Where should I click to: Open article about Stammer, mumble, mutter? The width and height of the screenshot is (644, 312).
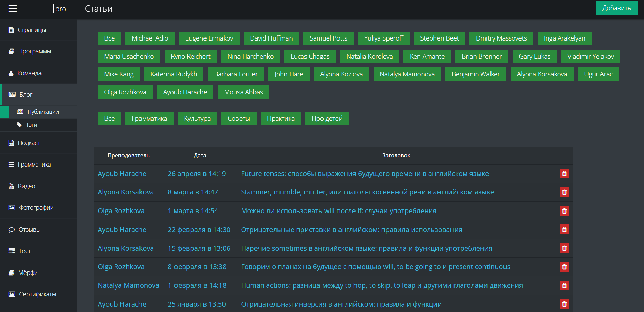367,192
